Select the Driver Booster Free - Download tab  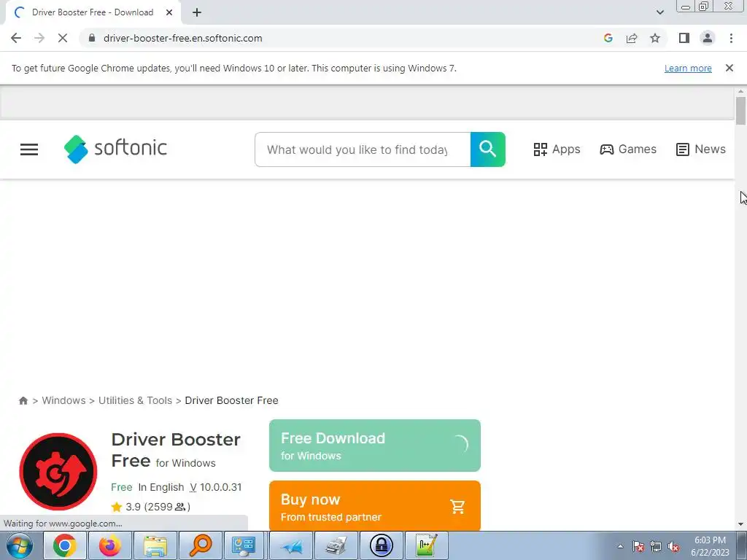click(x=93, y=12)
